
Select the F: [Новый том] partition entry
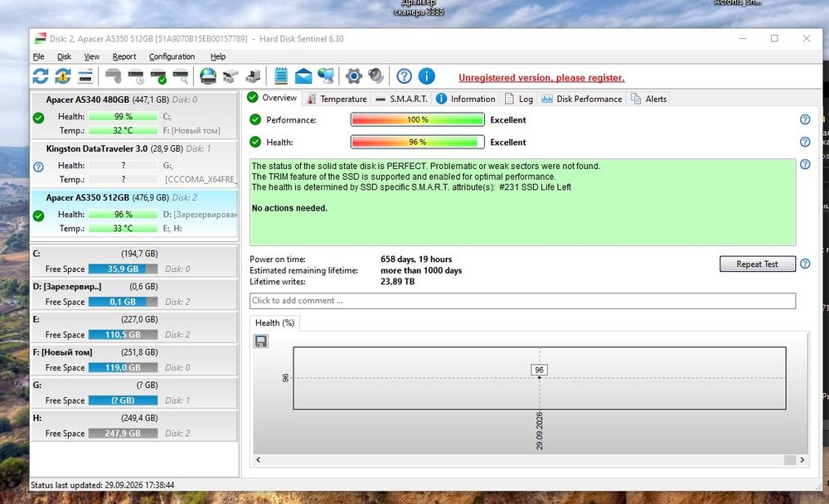point(134,359)
